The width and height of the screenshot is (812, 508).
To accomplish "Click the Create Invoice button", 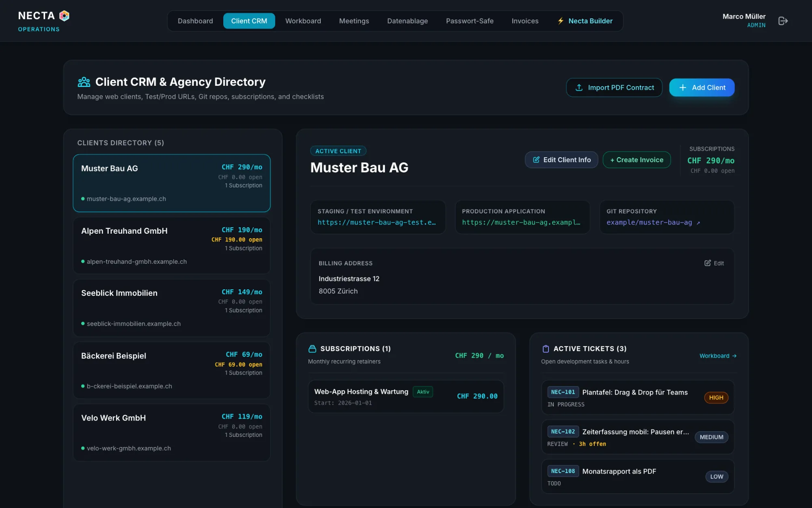I will tap(637, 160).
